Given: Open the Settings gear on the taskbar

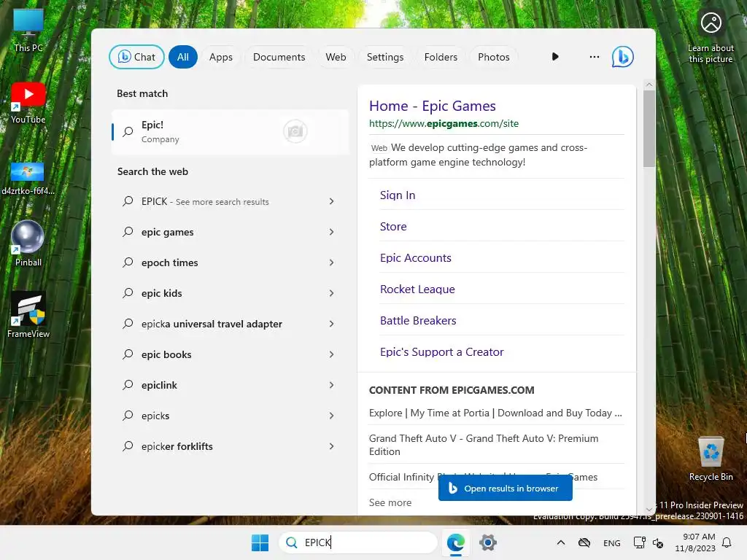Looking at the screenshot, I should click(x=488, y=542).
